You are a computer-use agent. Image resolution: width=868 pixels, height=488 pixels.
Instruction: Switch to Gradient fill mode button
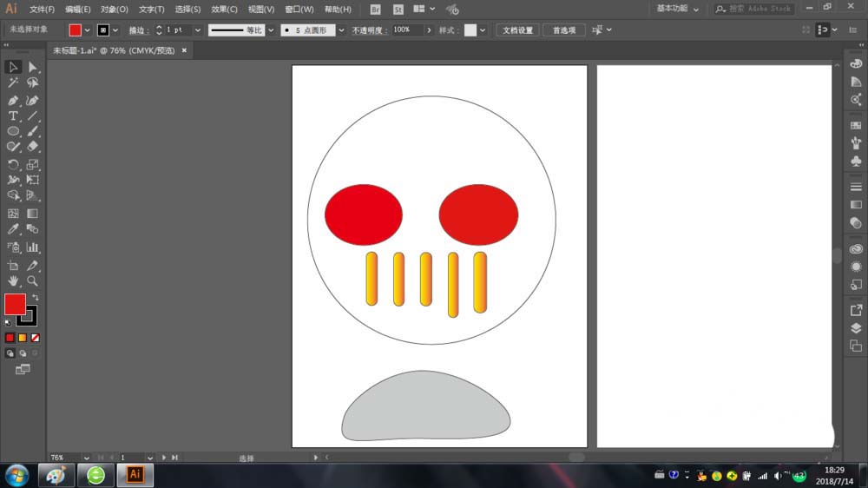(23, 337)
